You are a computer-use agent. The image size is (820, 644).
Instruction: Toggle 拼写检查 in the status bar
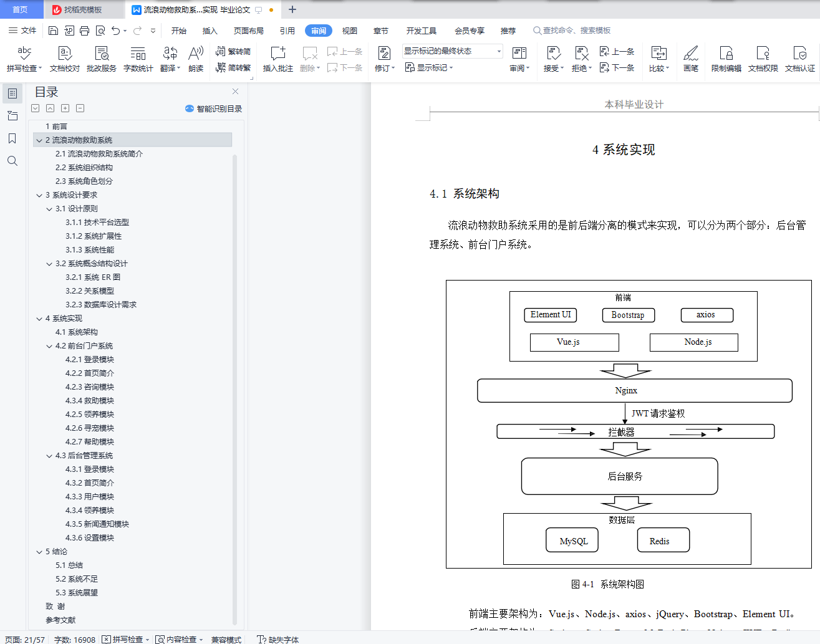126,639
